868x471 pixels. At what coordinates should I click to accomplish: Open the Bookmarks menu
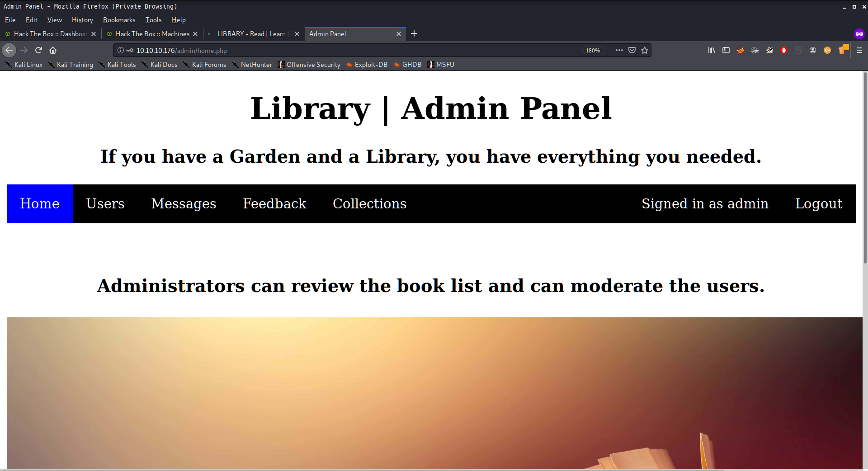pos(119,20)
